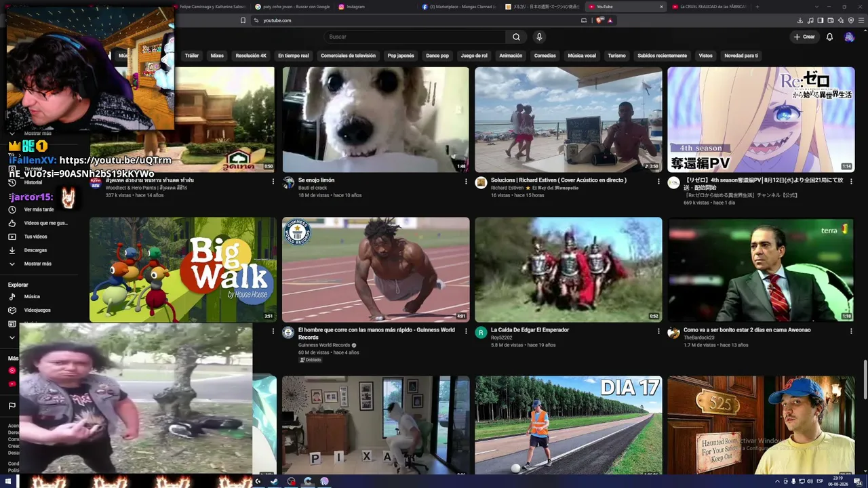Select the 'Música vocal' filter chip
868x488 pixels.
click(582, 56)
